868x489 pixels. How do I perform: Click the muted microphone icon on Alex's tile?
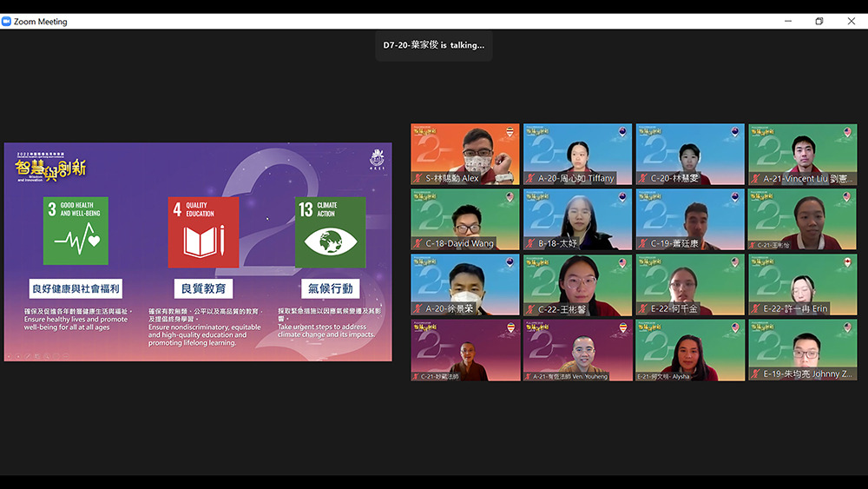418,178
